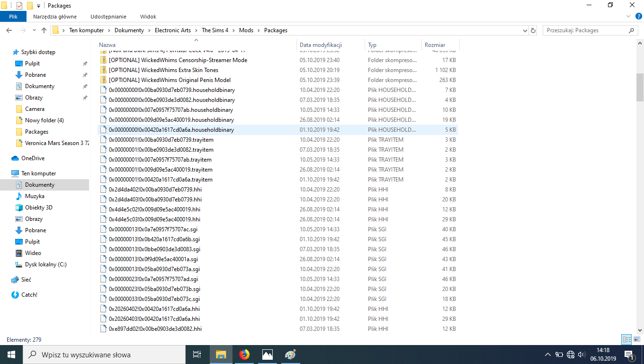Switch to details view layout
This screenshot has width=644, height=364.
[626, 339]
